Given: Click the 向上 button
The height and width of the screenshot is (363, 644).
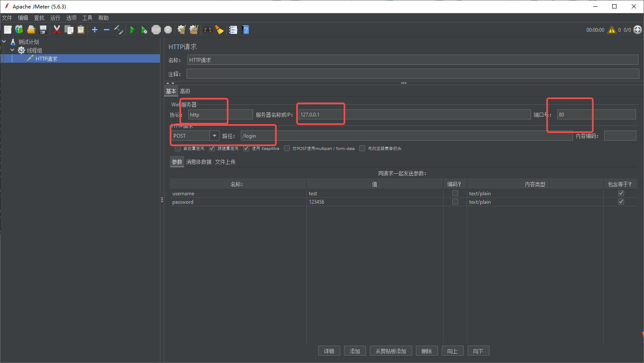Looking at the screenshot, I should pos(452,351).
